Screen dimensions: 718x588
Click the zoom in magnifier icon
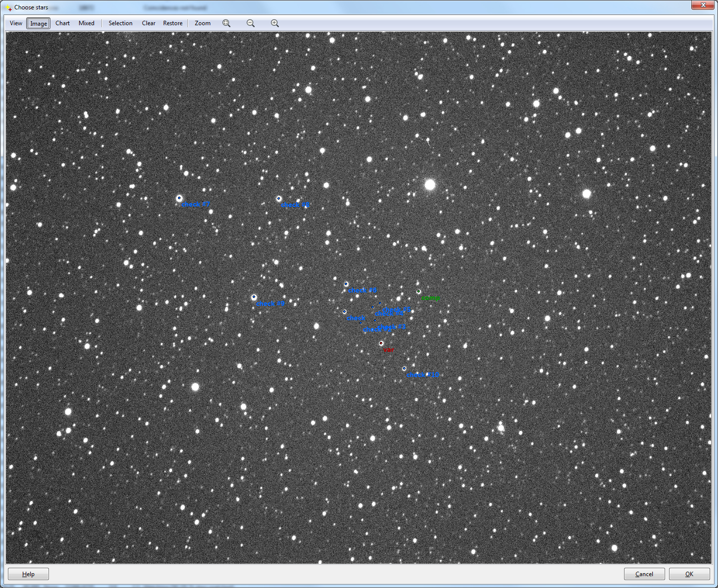pos(275,23)
